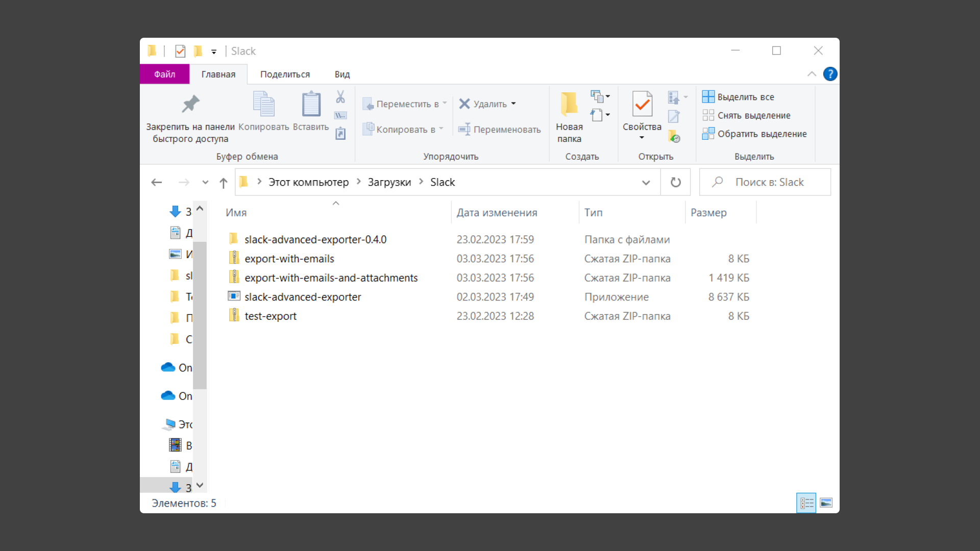980x551 pixels.
Task: Open Properties via the checkmark icon
Action: [642, 104]
